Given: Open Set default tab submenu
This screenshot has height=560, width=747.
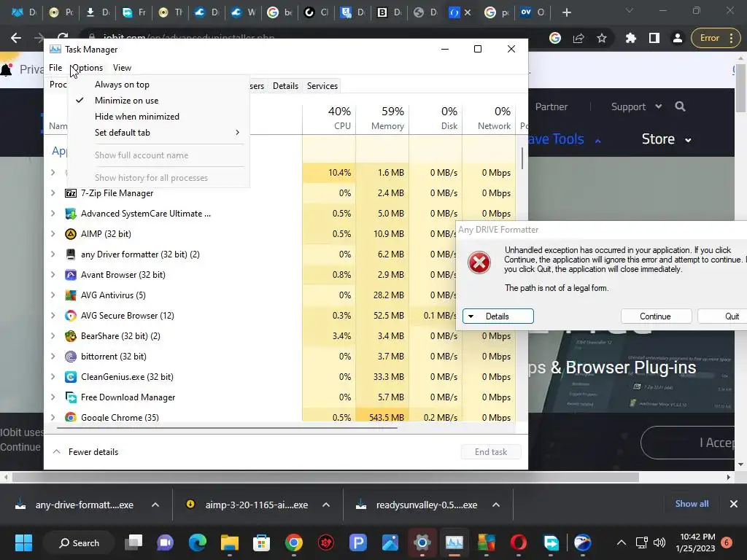Looking at the screenshot, I should (x=158, y=133).
